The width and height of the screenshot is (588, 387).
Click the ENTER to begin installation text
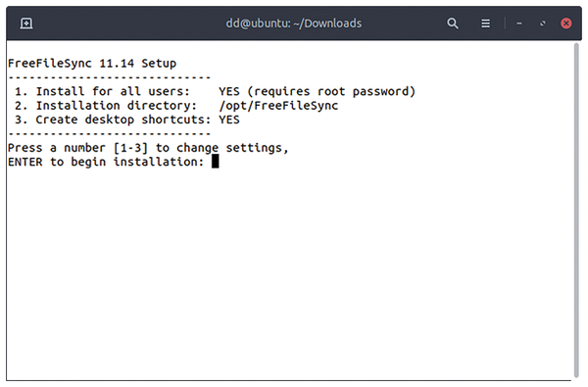[106, 162]
